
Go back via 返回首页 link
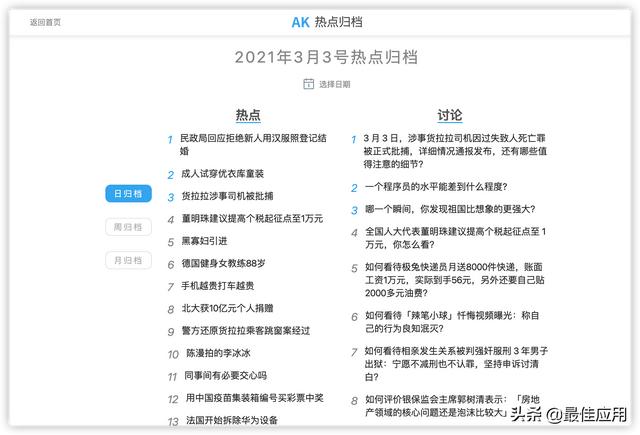pos(45,22)
